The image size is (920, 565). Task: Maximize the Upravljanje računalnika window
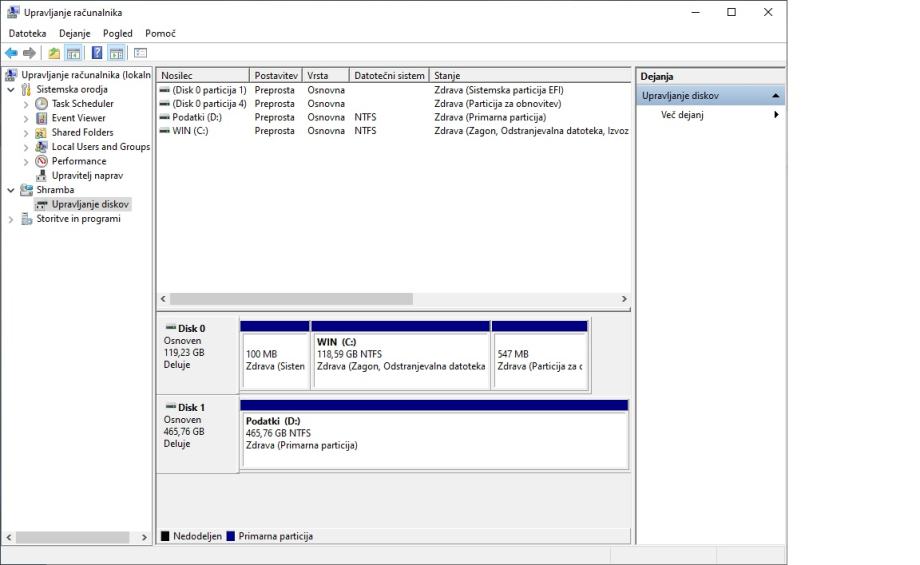732,12
